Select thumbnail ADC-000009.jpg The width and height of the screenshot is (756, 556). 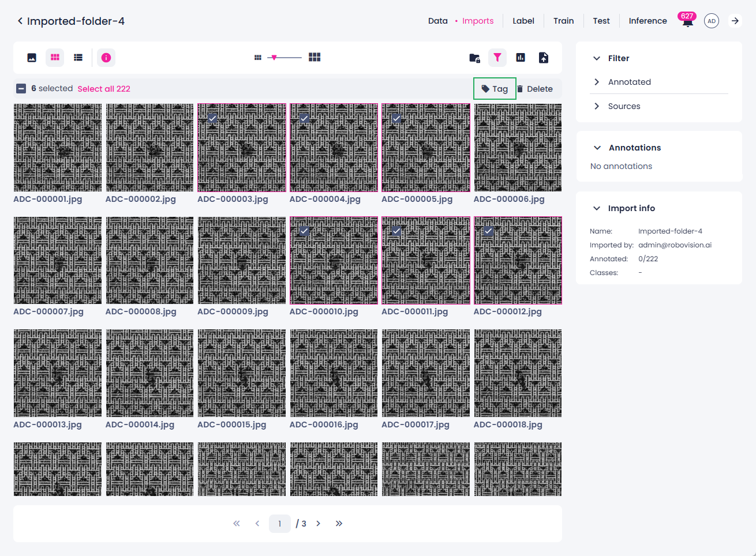click(242, 260)
